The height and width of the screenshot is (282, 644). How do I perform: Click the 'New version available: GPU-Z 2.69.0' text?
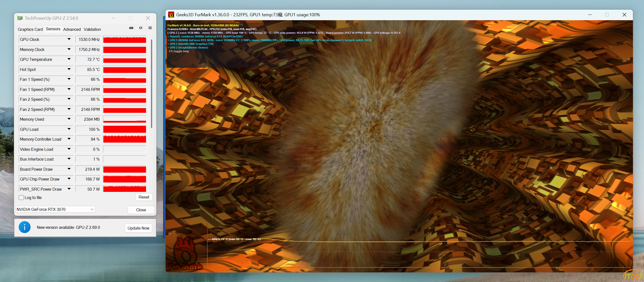[x=68, y=227]
